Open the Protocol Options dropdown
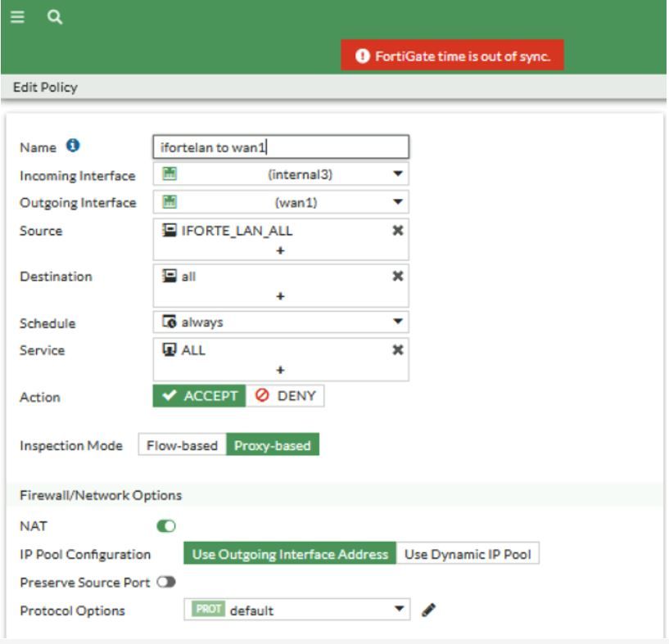The image size is (669, 644). [297, 610]
